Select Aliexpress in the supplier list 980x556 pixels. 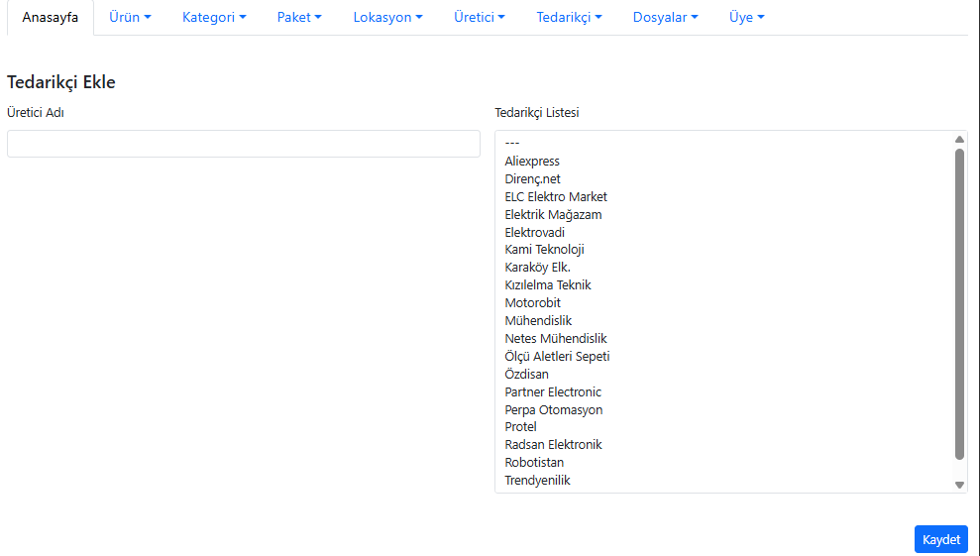[x=532, y=162]
